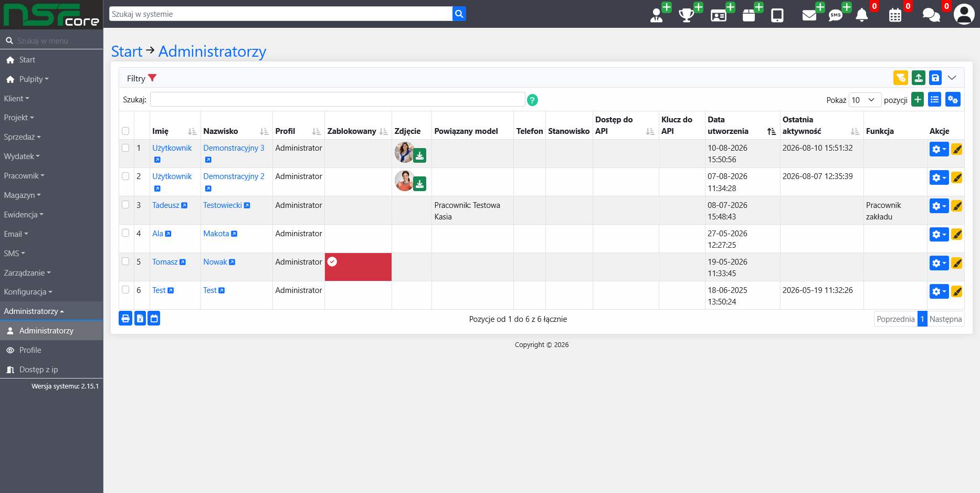Click the yellow clear filters button

[901, 78]
